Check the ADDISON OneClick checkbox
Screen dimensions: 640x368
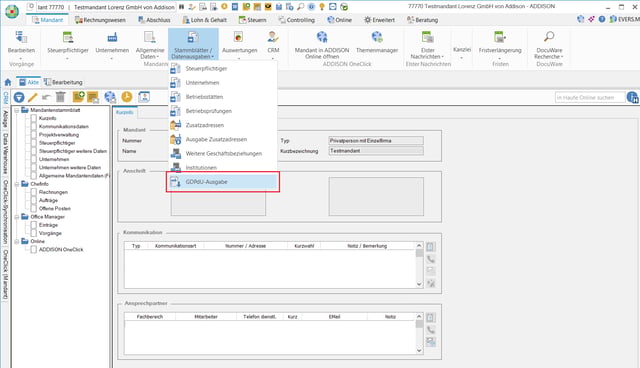tap(34, 249)
